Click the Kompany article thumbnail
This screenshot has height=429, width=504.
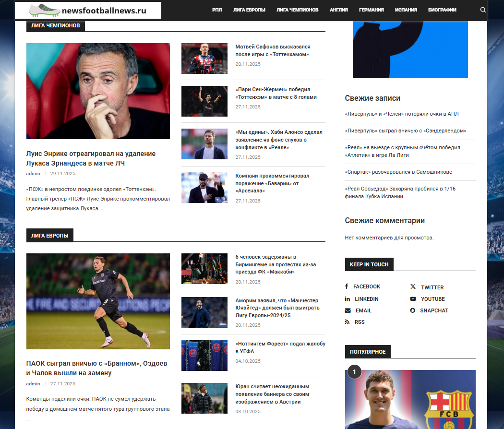pos(204,188)
